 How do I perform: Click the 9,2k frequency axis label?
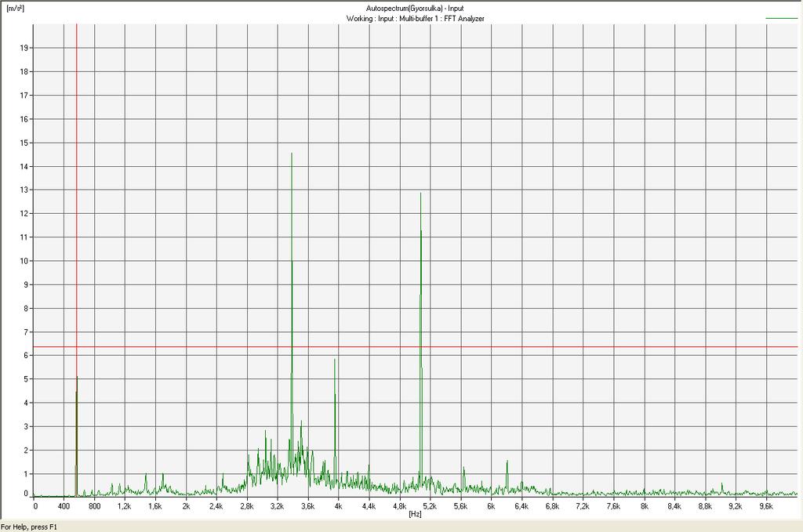[x=736, y=506]
